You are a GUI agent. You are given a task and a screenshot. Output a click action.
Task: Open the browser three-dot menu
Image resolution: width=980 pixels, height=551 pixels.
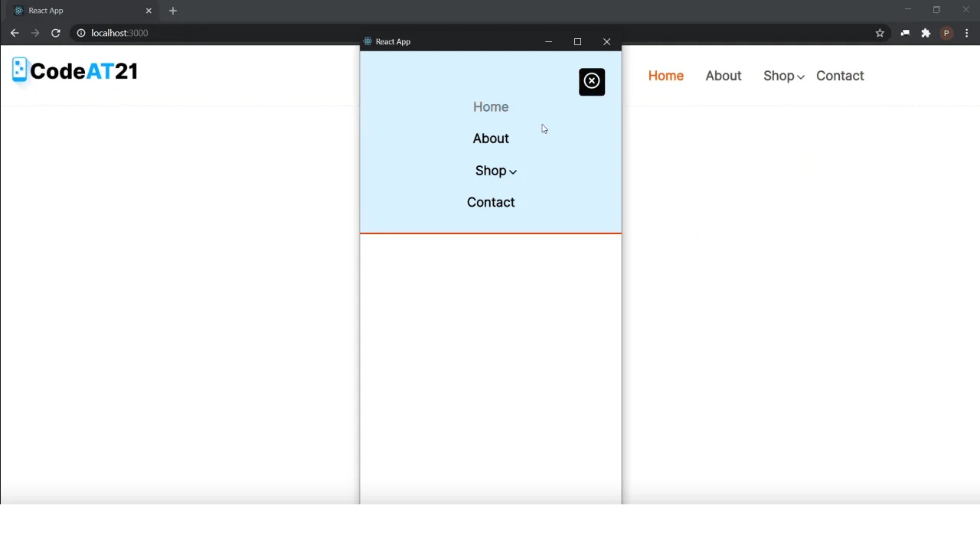pyautogui.click(x=967, y=33)
